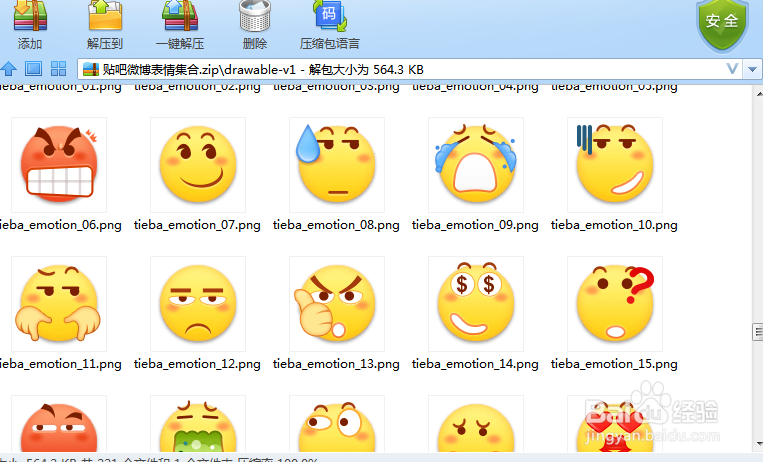This screenshot has width=763, height=462.
Task: Select the tieba_emotion_06 angry face thumbnail
Action: [x=59, y=165]
